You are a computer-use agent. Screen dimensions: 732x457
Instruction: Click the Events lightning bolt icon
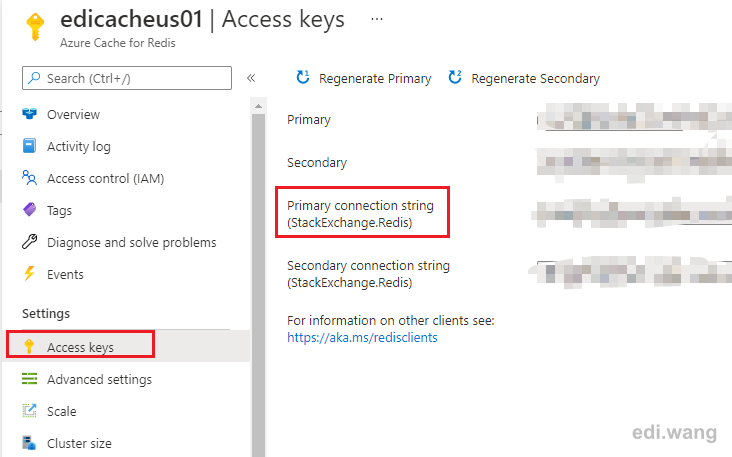click(x=29, y=274)
